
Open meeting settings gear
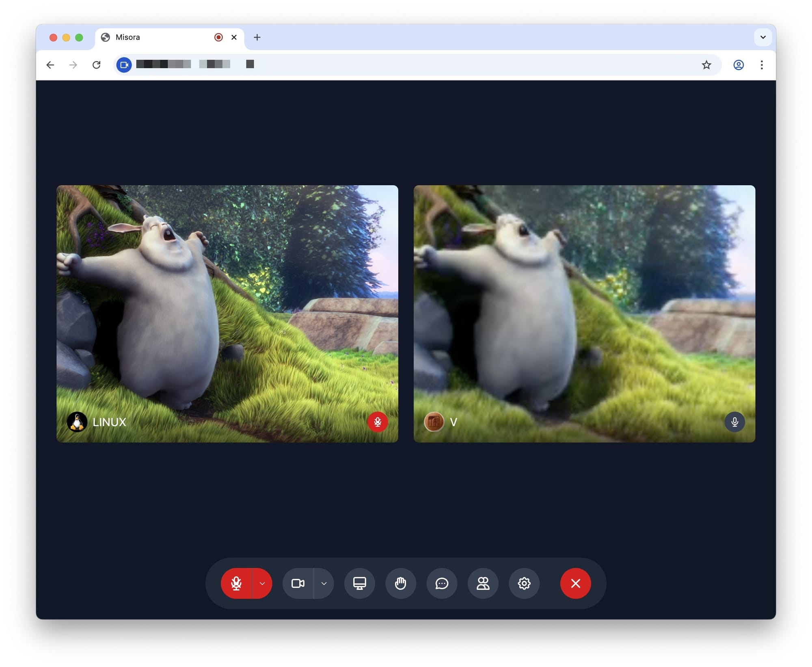pos(524,583)
